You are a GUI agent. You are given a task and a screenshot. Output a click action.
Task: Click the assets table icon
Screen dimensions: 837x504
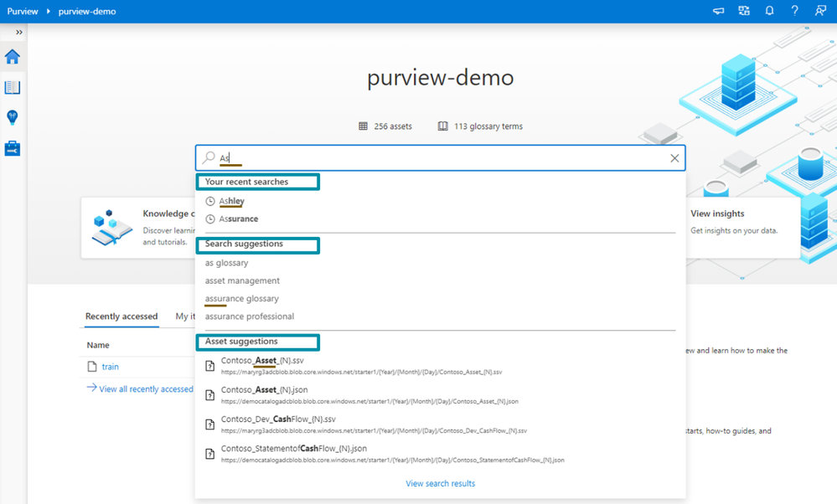[363, 126]
